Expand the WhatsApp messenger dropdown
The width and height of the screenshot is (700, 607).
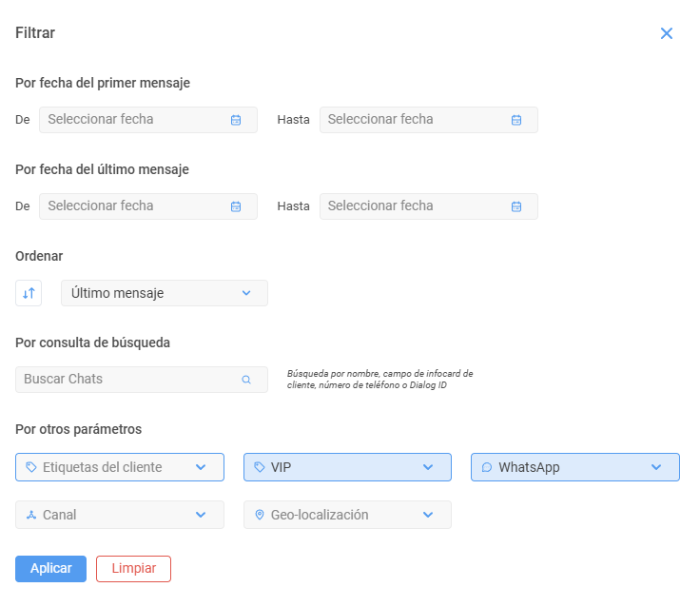pos(575,467)
